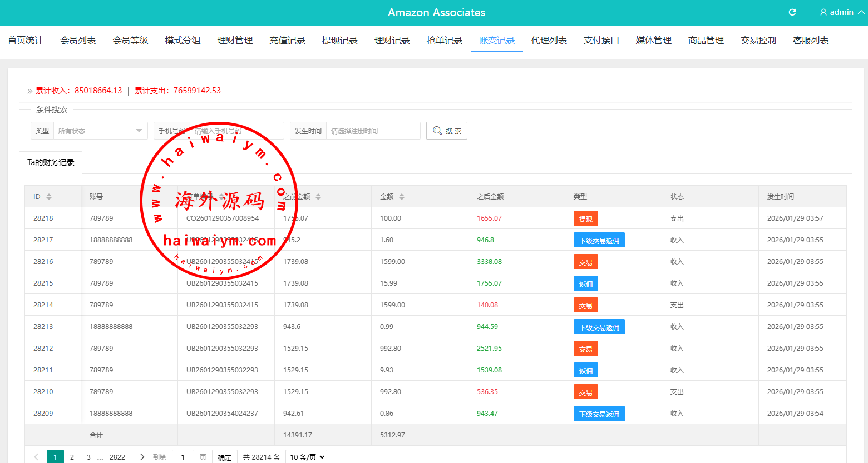Click the admin user profile icon

coord(823,12)
